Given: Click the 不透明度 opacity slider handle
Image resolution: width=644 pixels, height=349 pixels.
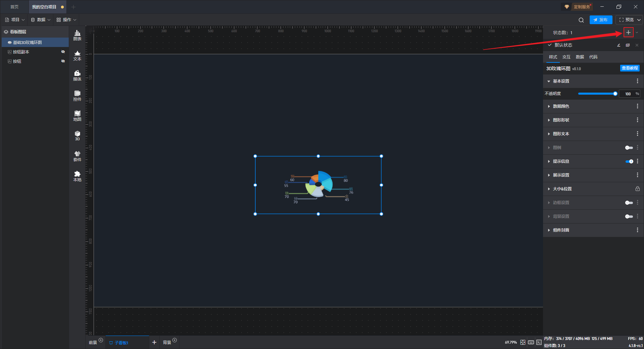Looking at the screenshot, I should pos(615,94).
